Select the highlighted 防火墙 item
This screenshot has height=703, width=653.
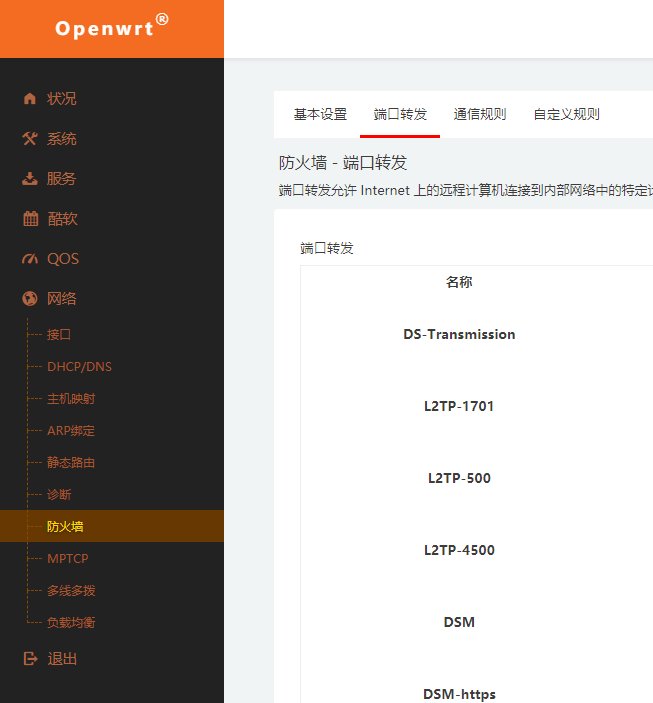tap(112, 526)
